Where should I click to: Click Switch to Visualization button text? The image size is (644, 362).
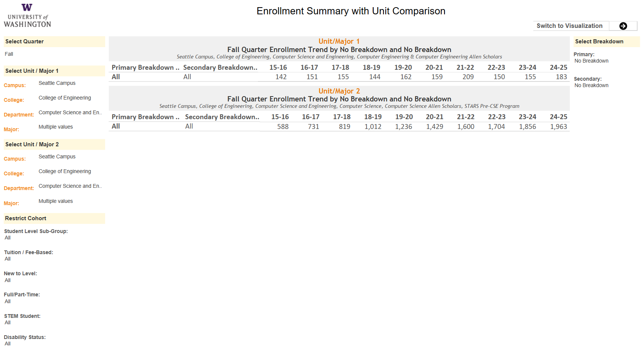pos(569,26)
